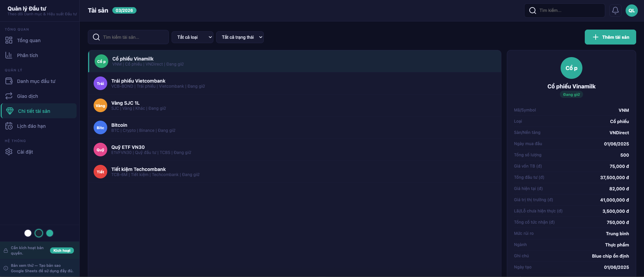Click the large Cổ p avatar in detail panel

point(571,68)
